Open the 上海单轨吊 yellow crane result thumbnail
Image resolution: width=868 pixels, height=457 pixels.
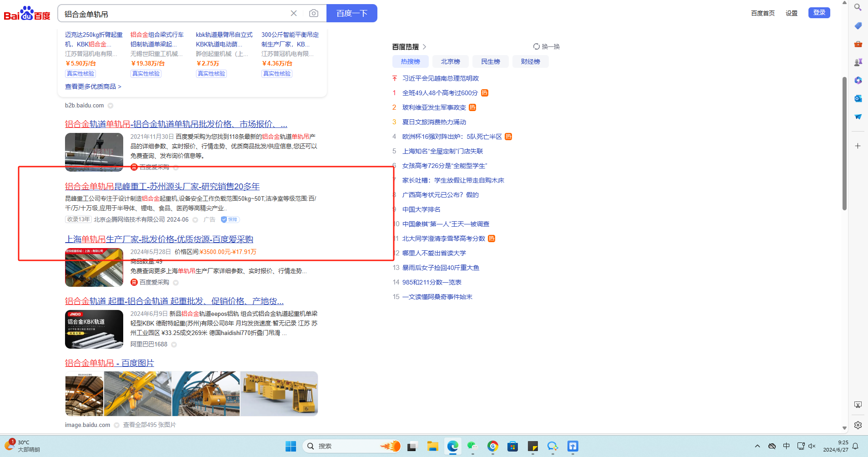pyautogui.click(x=94, y=268)
